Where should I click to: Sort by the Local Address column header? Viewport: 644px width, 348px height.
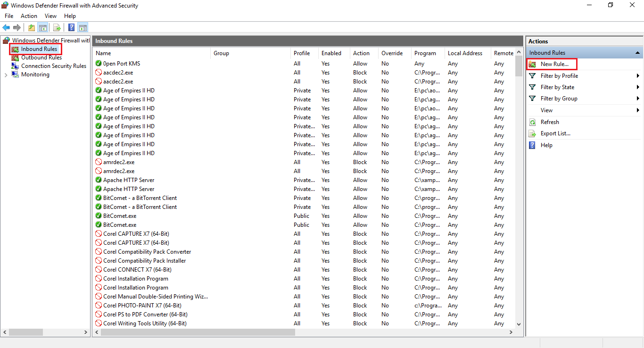(x=468, y=53)
